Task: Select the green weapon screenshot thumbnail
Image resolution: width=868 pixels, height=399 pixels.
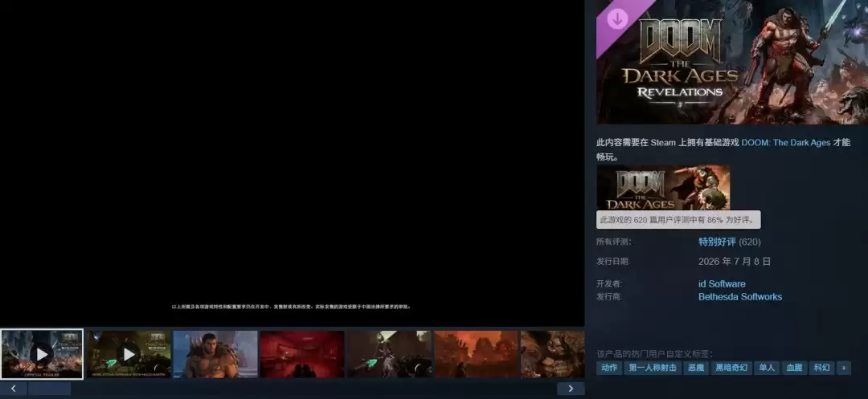Action: point(389,354)
